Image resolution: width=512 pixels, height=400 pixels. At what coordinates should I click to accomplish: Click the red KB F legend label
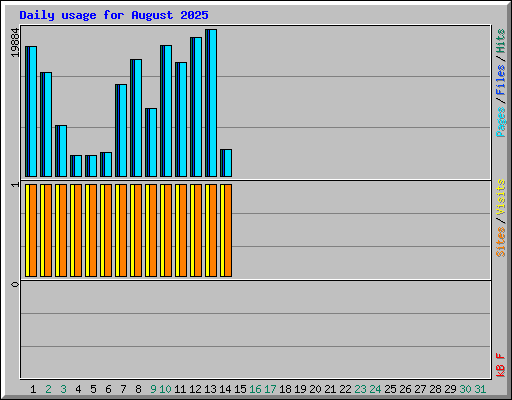click(501, 365)
